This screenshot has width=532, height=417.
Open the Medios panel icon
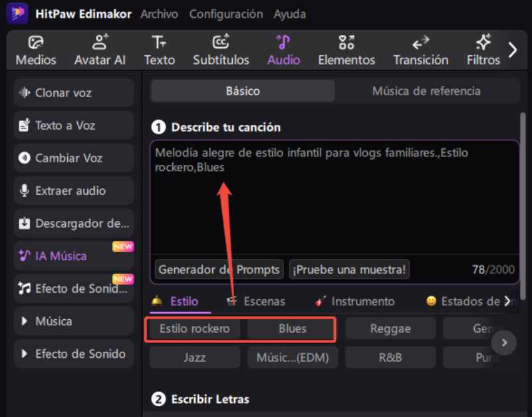(x=36, y=43)
